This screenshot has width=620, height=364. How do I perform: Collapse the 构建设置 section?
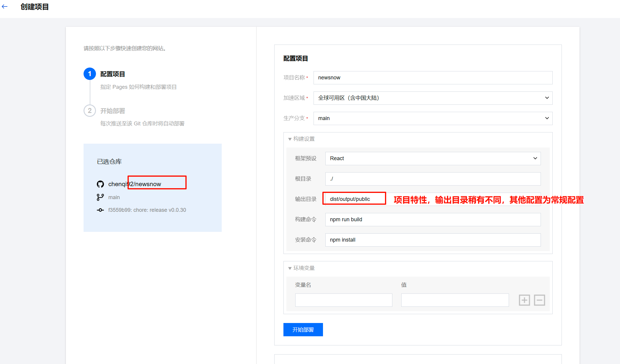click(x=301, y=139)
